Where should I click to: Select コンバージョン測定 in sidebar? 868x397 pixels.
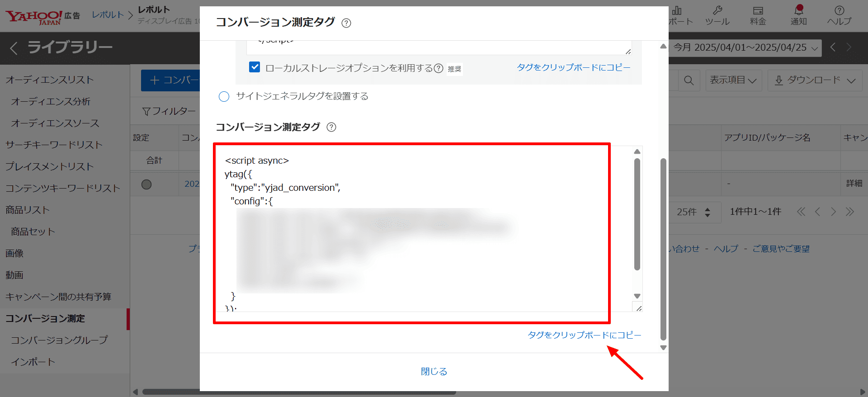pos(45,319)
